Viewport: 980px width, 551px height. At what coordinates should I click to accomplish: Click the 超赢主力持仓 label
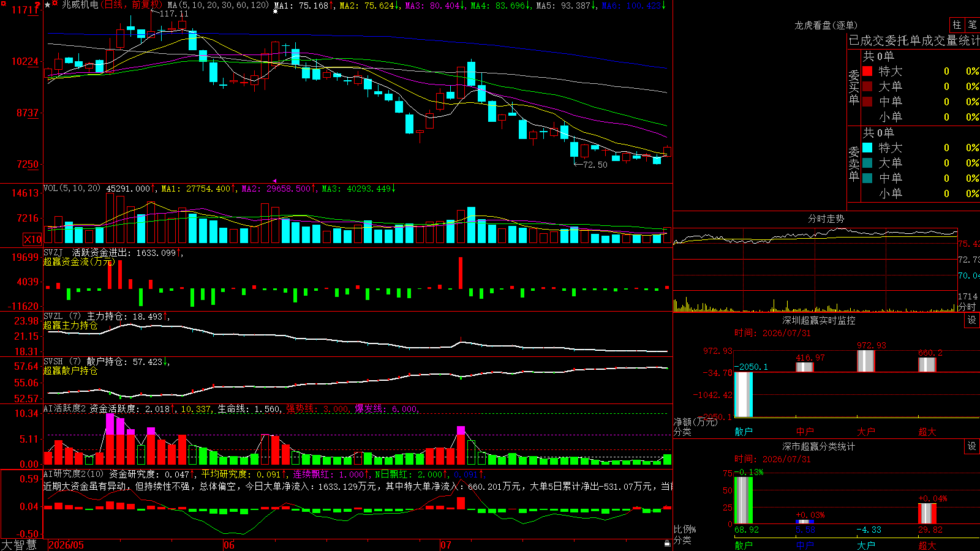point(70,326)
